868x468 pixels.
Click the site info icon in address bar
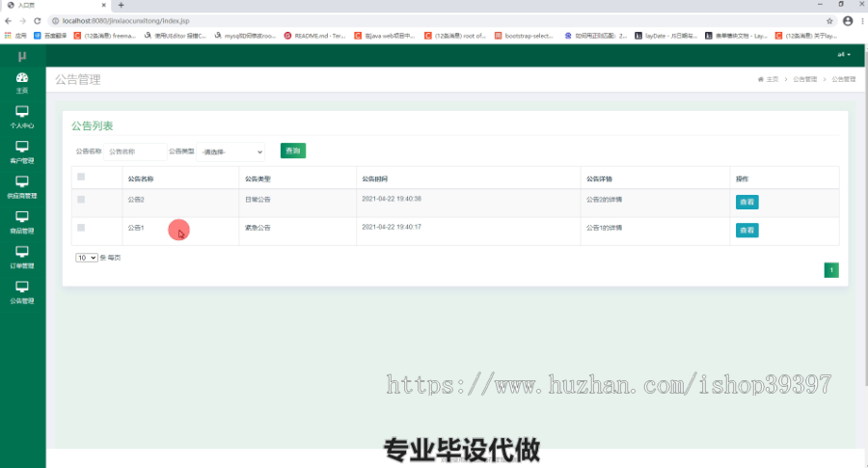(55, 21)
